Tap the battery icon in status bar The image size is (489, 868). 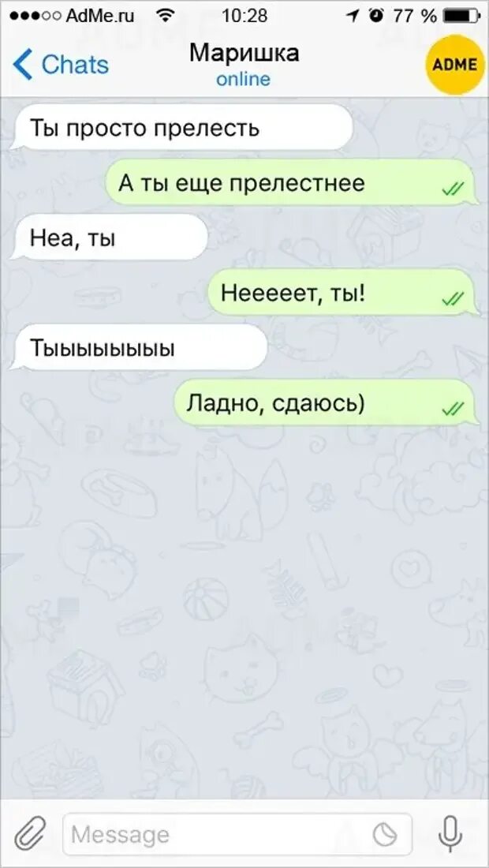pyautogui.click(x=461, y=16)
